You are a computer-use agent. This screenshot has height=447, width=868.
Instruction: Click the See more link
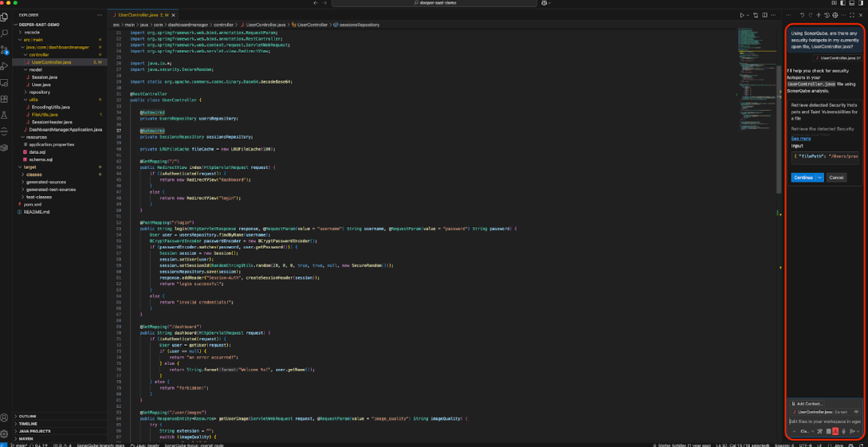coord(800,139)
